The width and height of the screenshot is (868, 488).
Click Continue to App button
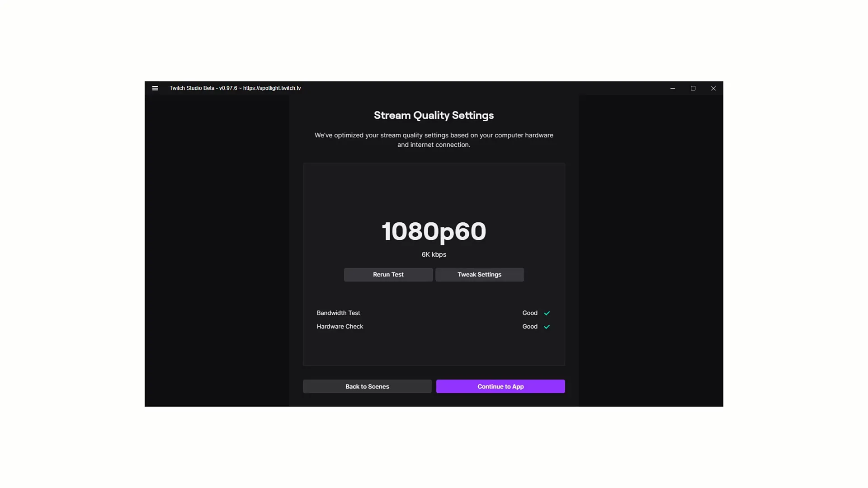(501, 386)
